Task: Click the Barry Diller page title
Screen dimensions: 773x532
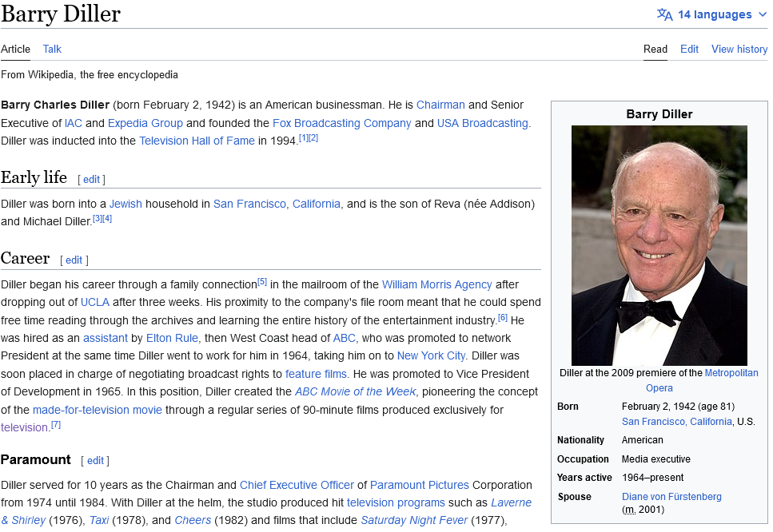Action: point(61,14)
